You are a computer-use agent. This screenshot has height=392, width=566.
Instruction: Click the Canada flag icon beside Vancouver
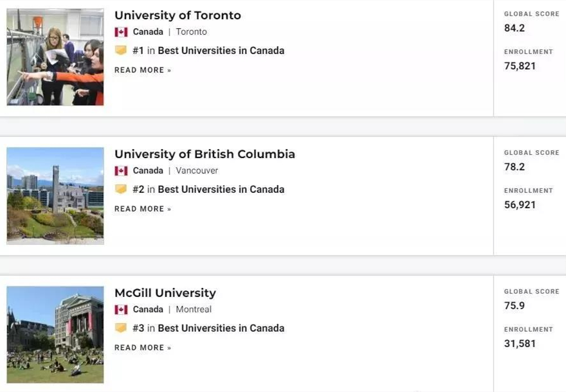coord(121,171)
